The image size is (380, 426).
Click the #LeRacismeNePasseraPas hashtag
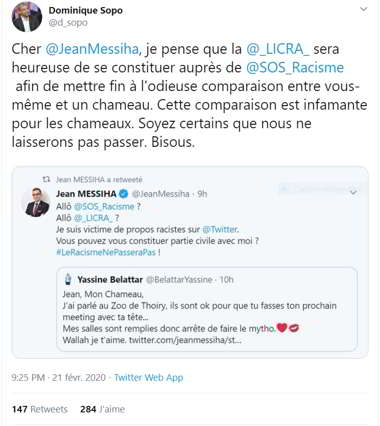coord(106,252)
